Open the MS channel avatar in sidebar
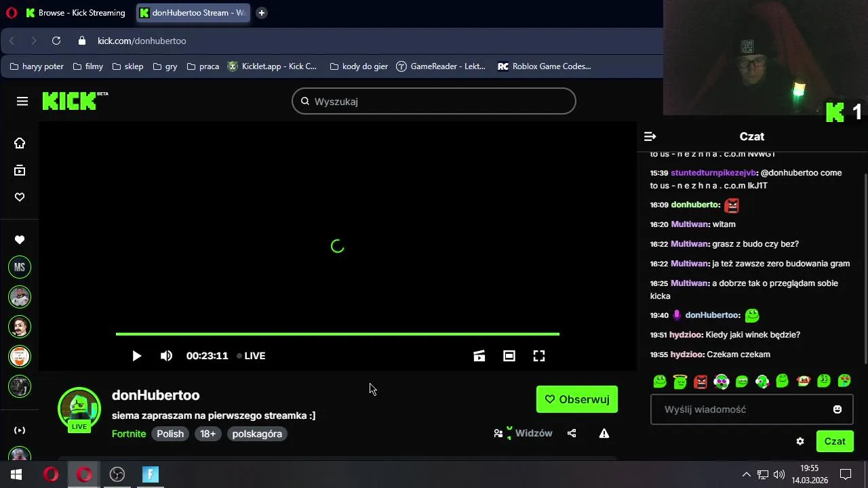This screenshot has height=488, width=868. pos(20,267)
